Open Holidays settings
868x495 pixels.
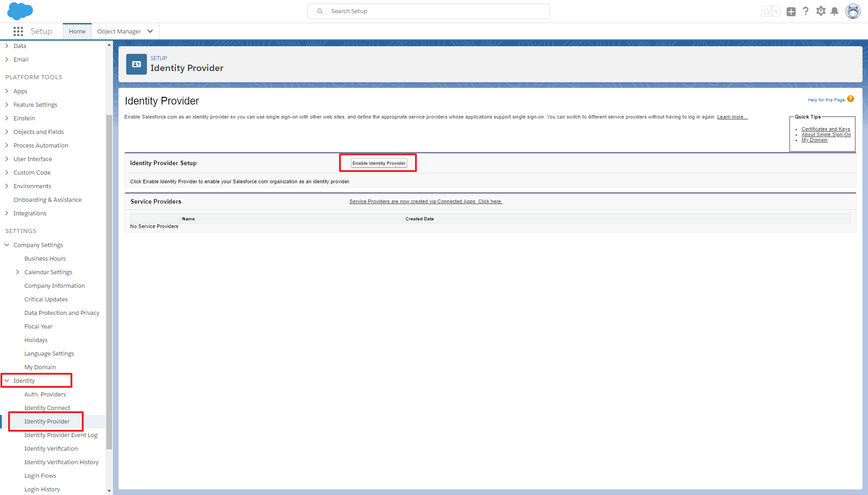tap(36, 340)
